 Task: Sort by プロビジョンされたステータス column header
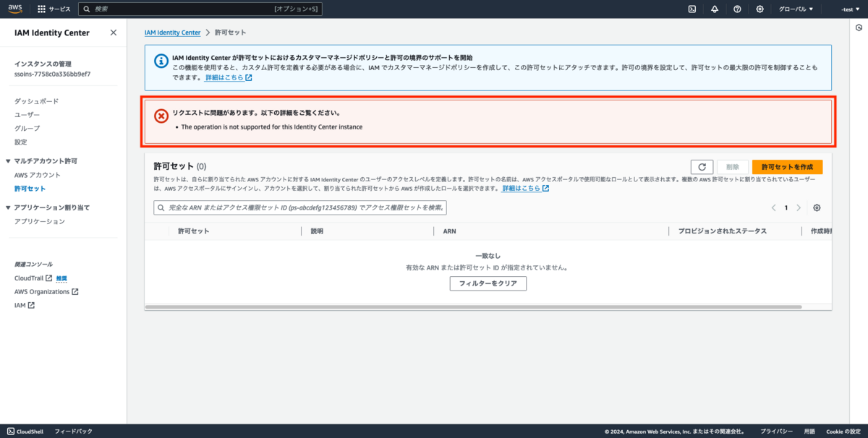click(722, 231)
